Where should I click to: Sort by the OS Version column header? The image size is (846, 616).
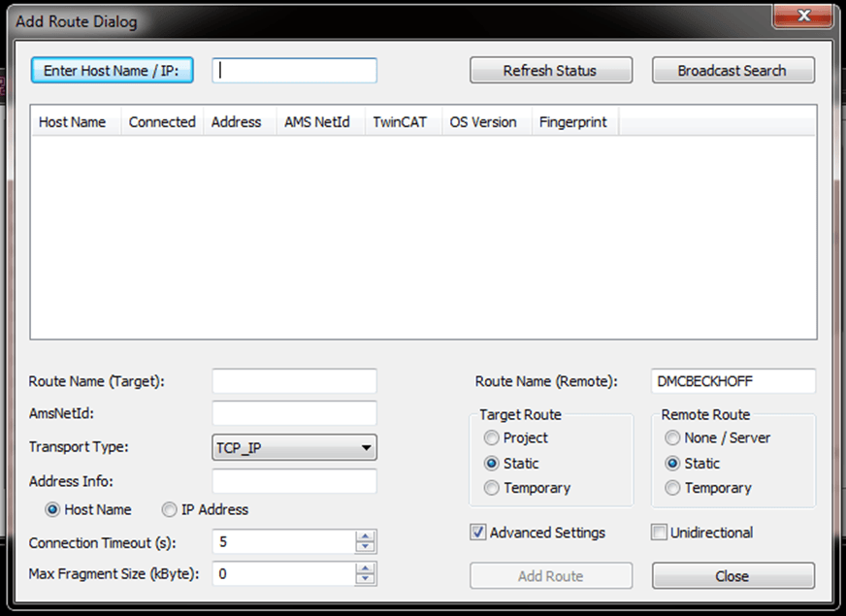point(487,122)
